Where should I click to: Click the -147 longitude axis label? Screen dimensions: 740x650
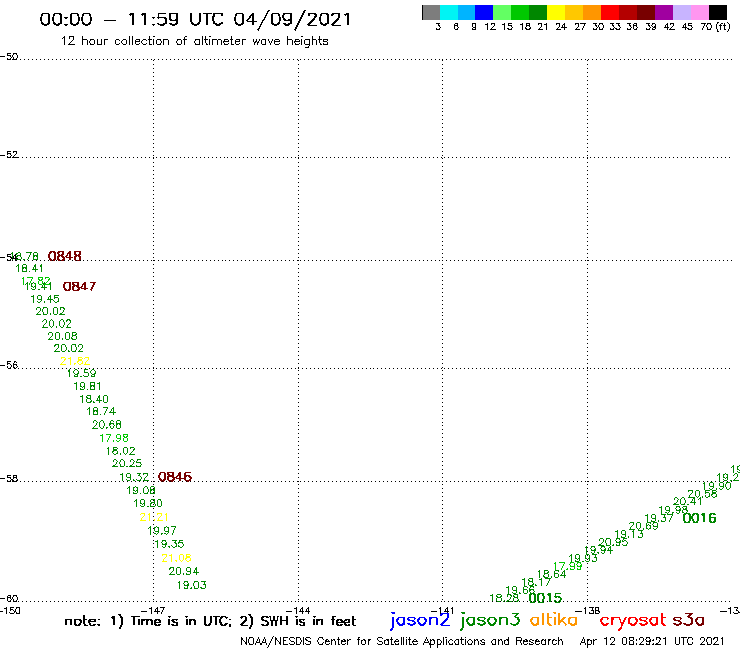(153, 611)
